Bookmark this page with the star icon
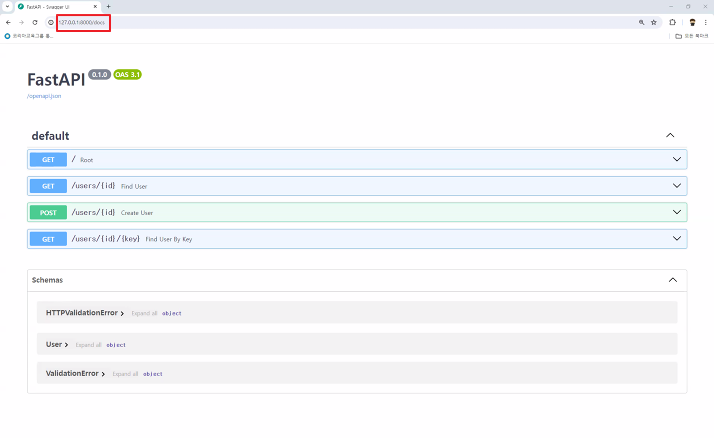This screenshot has width=714, height=438. [x=654, y=22]
